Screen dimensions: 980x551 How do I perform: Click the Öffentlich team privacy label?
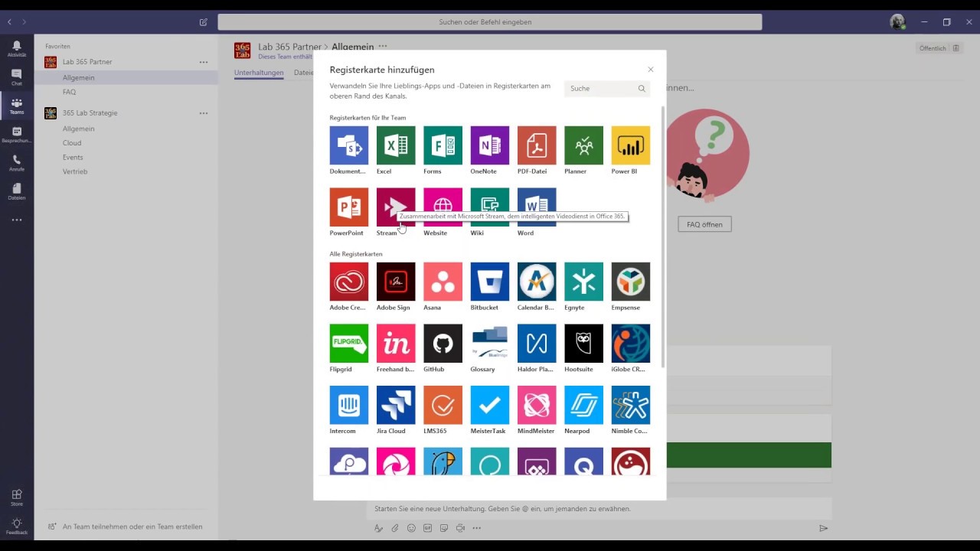(933, 48)
